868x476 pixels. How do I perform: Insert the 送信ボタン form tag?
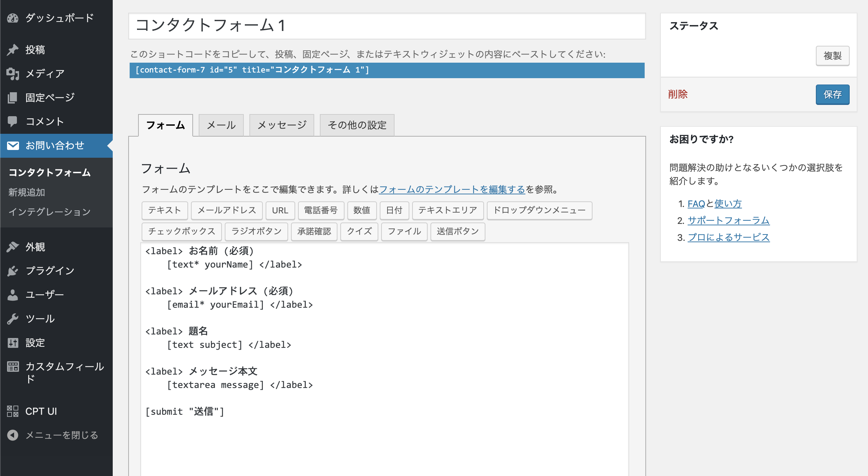click(458, 232)
